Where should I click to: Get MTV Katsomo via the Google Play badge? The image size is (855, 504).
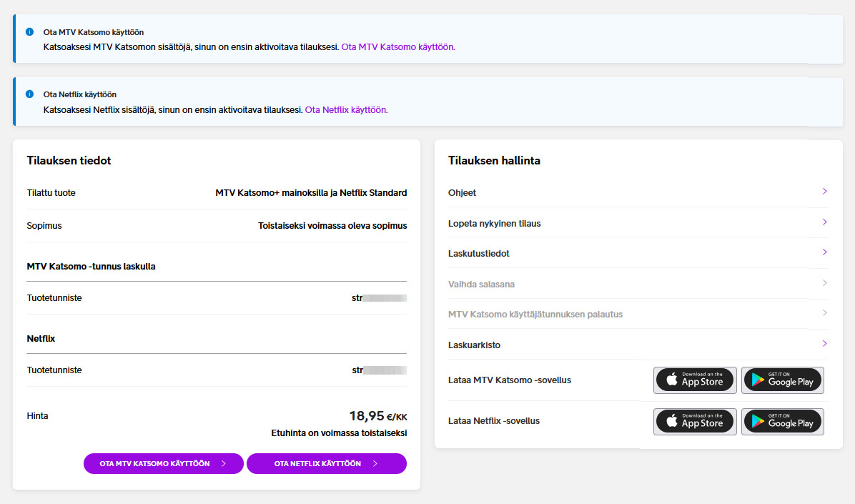click(783, 380)
